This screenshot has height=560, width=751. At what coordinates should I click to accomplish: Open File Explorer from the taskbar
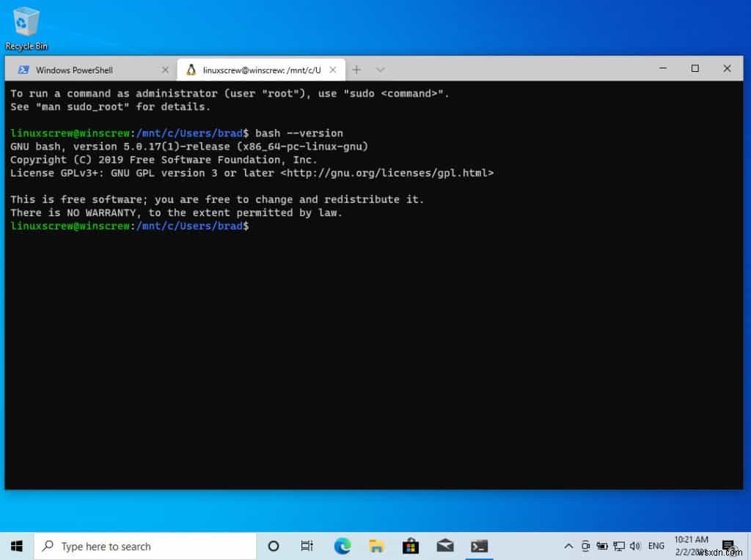pos(376,545)
